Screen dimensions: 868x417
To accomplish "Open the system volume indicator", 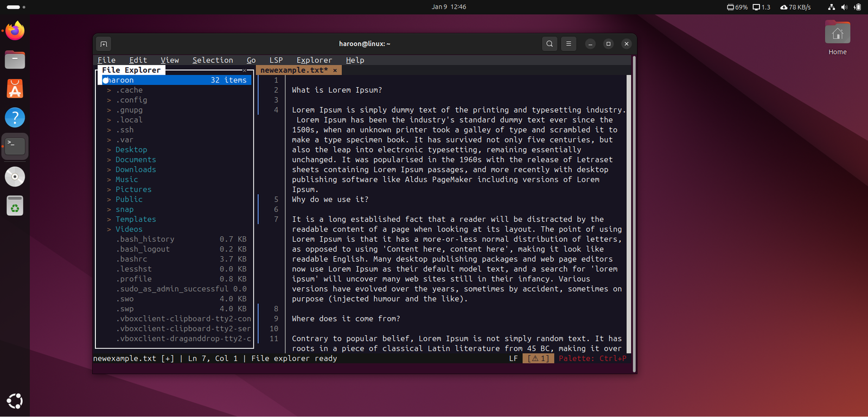I will (x=844, y=7).
